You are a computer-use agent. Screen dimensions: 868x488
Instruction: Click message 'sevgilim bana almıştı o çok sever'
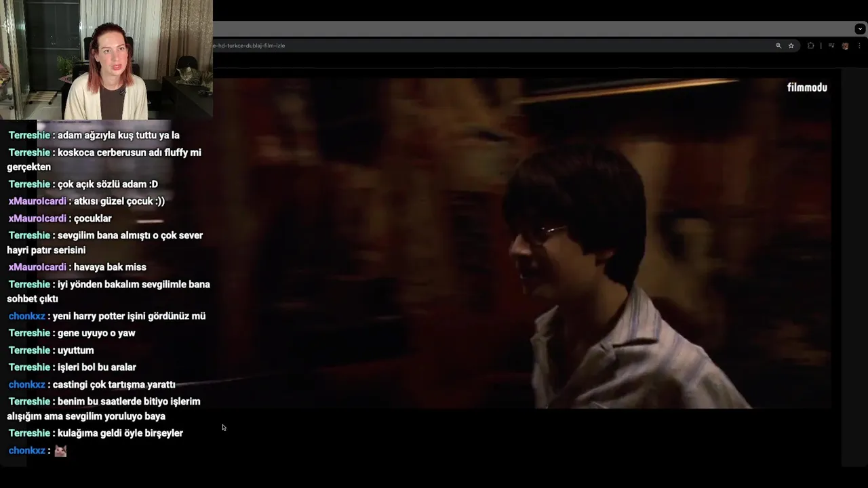click(x=130, y=235)
